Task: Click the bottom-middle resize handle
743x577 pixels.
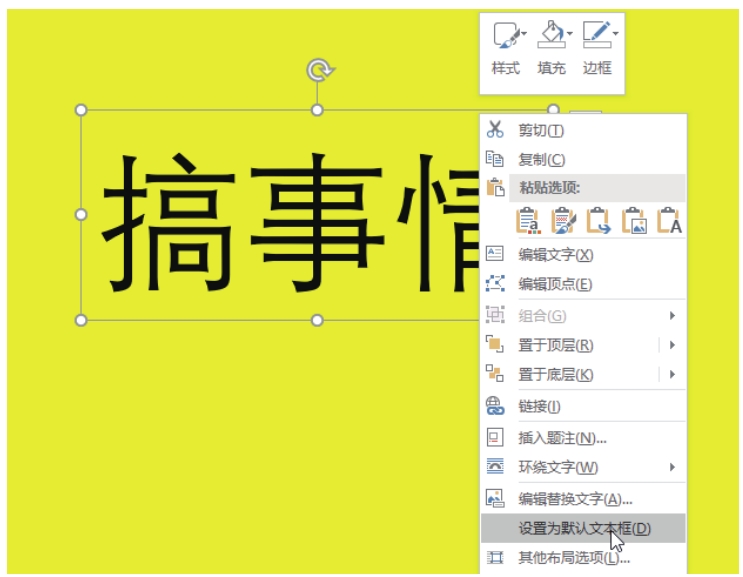Action: (x=317, y=320)
